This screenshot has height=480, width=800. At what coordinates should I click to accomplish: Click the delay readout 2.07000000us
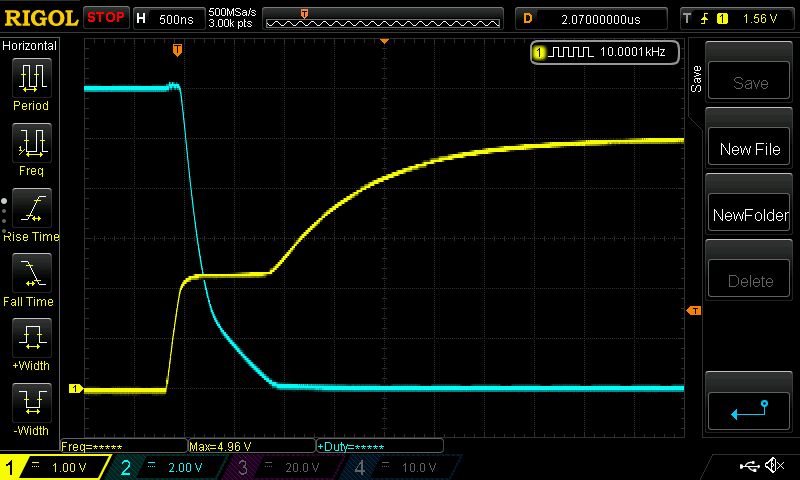(x=591, y=19)
